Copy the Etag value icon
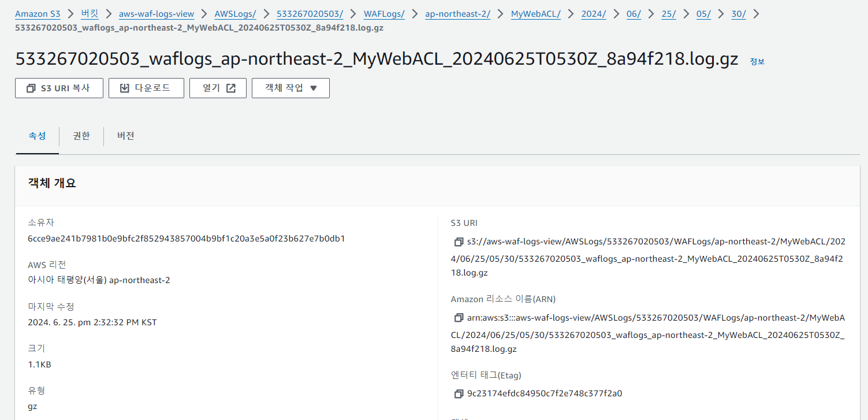The image size is (868, 420). (459, 394)
